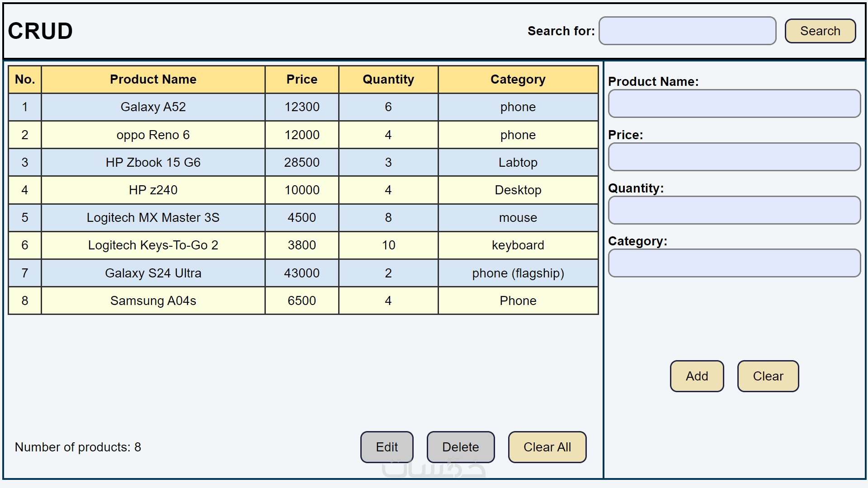Select the Galaxy A52 row
Image resolution: width=868 pixels, height=488 pixels.
pos(153,107)
